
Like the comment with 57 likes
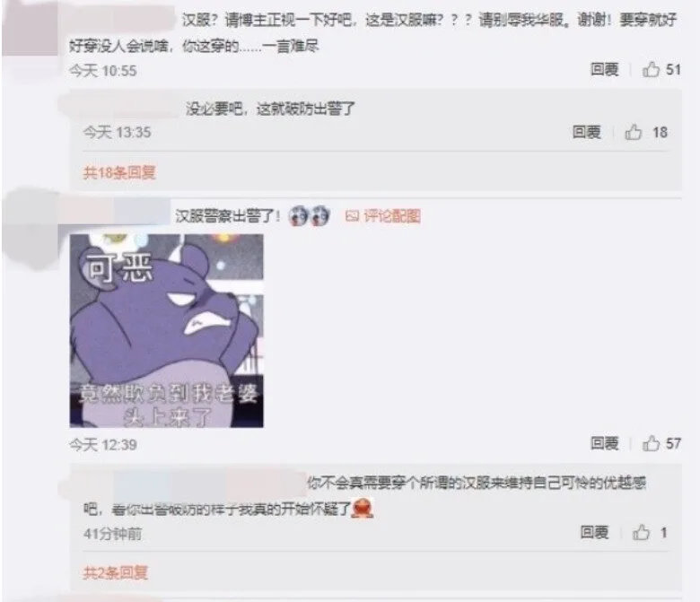coord(651,443)
